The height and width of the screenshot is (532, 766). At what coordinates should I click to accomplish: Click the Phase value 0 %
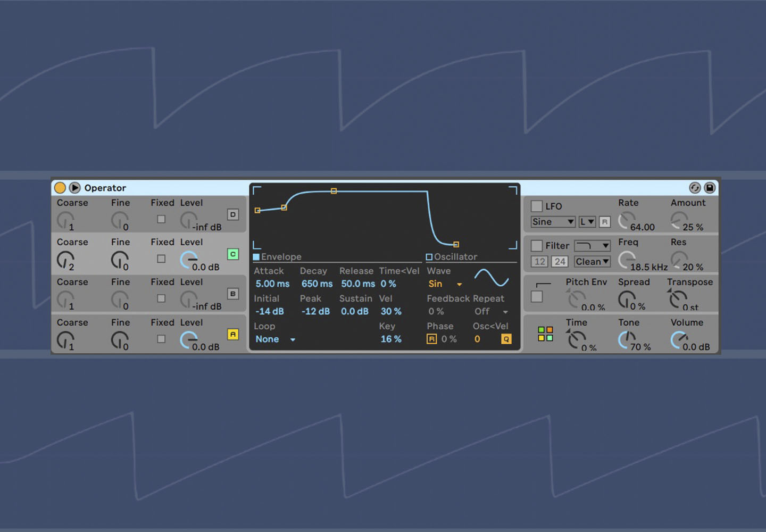(x=449, y=339)
